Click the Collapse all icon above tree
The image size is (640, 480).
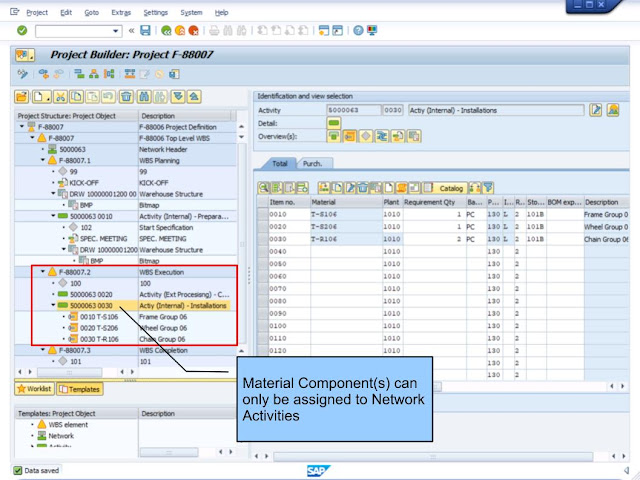pos(194,97)
